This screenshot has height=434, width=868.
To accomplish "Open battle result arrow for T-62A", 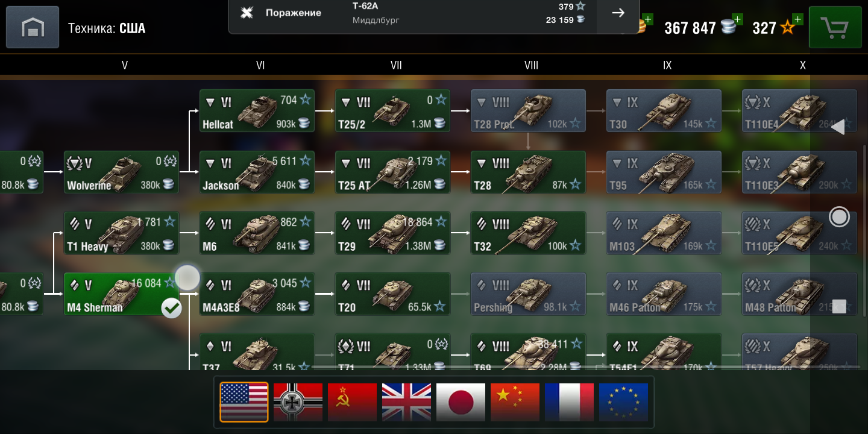I will [x=618, y=13].
